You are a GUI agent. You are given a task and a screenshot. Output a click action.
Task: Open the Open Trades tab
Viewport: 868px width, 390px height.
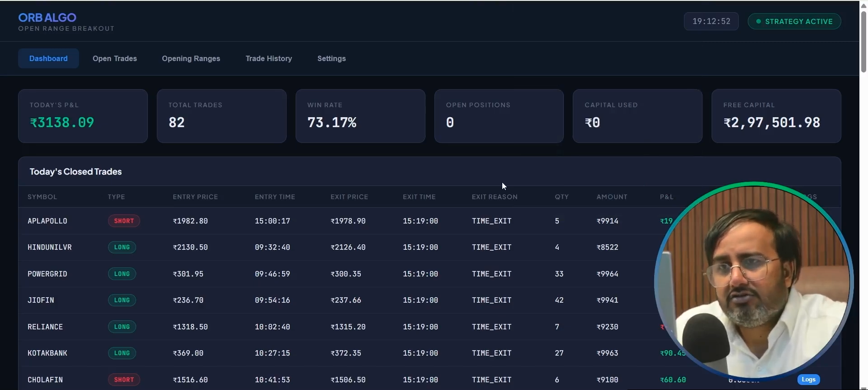115,58
